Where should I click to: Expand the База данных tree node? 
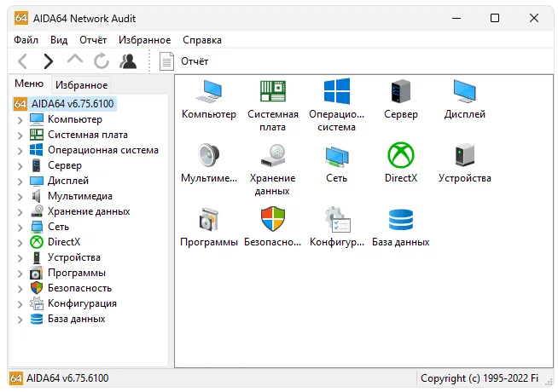coord(20,320)
